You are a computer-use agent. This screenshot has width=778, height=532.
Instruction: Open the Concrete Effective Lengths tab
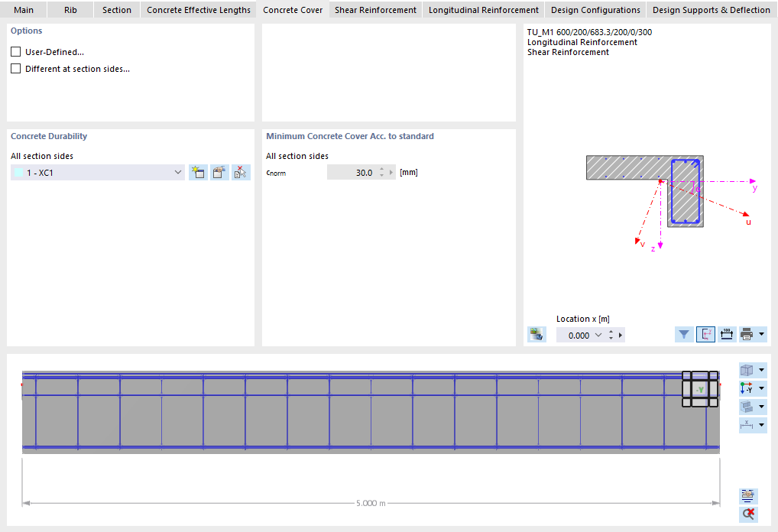click(199, 9)
